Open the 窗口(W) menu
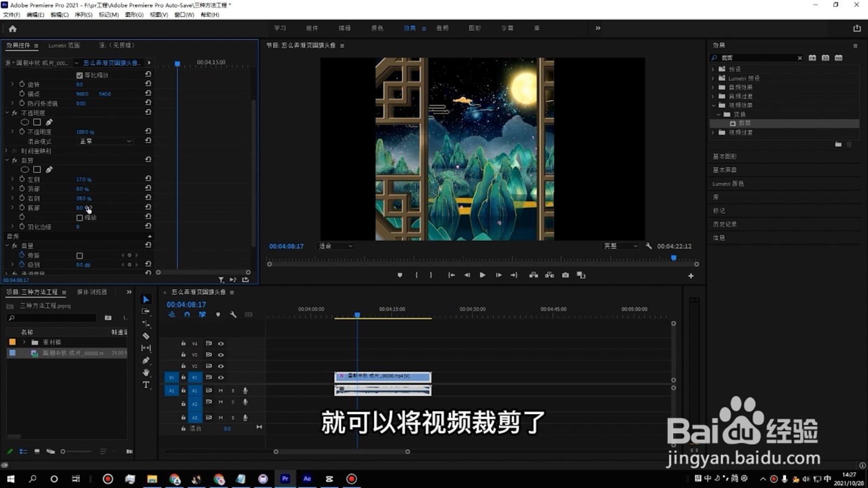 [184, 15]
